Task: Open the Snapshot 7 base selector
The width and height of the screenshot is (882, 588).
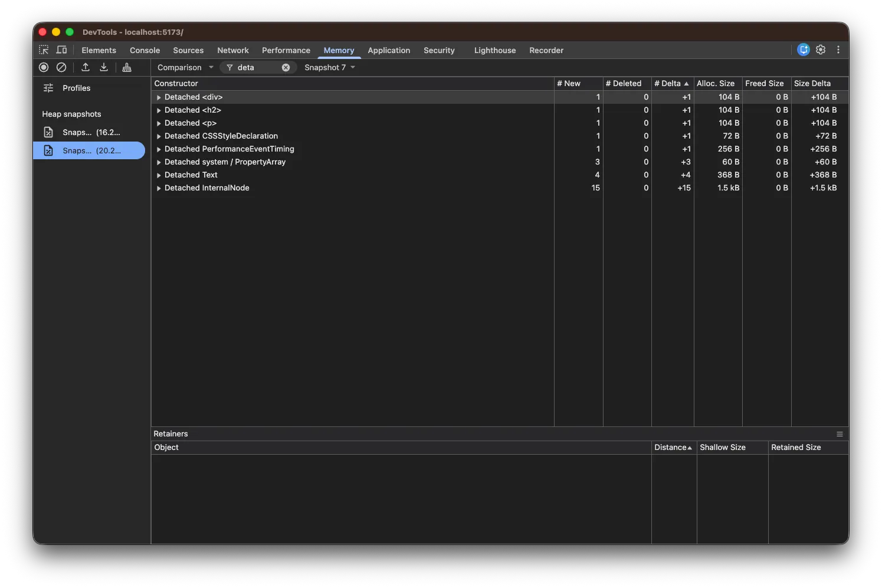Action: (330, 67)
